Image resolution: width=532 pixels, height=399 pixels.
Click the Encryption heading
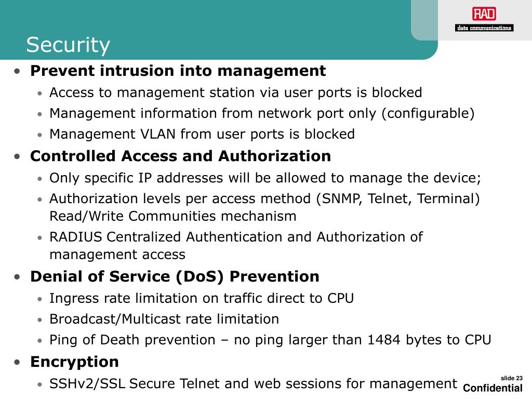(74, 362)
